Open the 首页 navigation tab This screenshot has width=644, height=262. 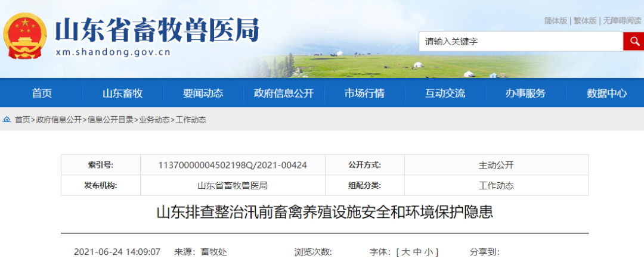[42, 93]
